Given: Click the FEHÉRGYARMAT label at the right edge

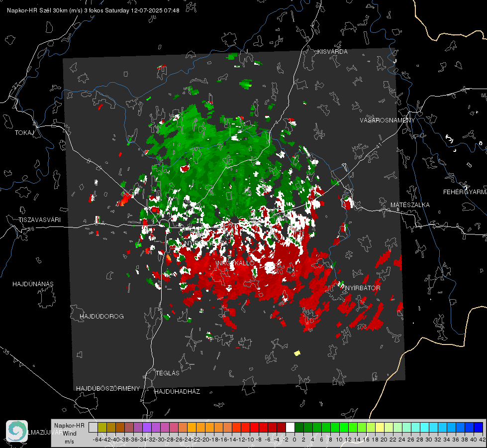Looking at the screenshot, I should pyautogui.click(x=465, y=192).
